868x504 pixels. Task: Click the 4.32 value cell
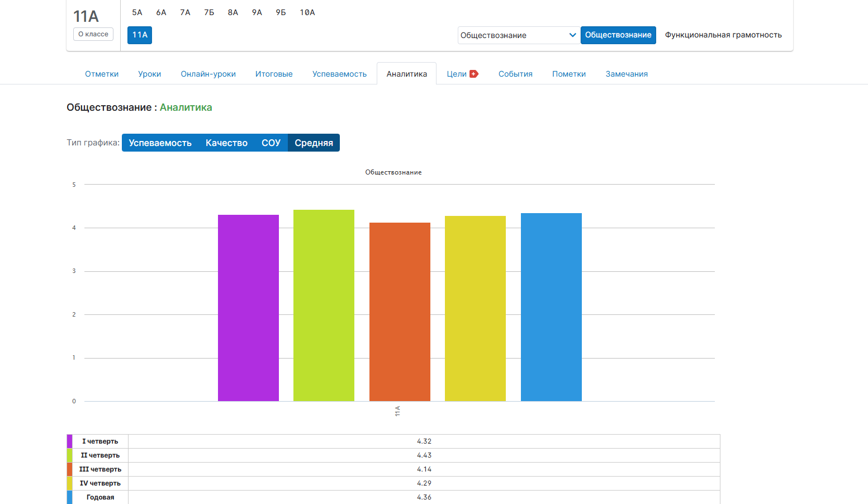click(x=424, y=441)
